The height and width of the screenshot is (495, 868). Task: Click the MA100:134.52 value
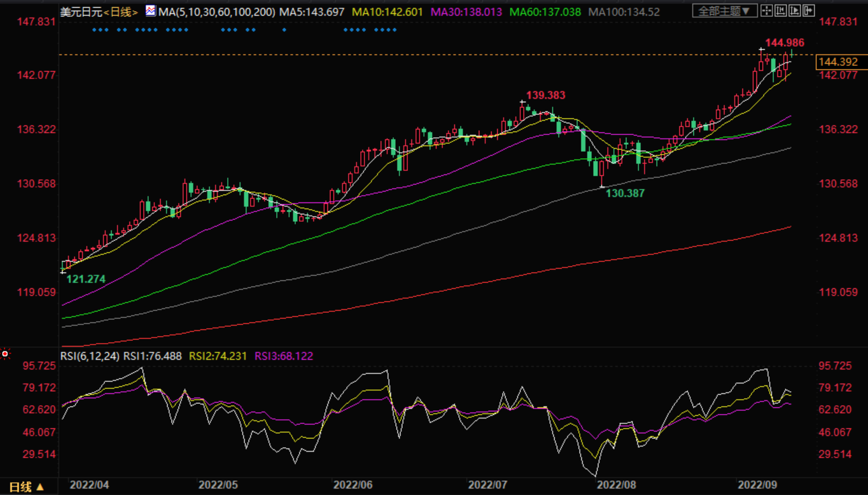click(624, 12)
